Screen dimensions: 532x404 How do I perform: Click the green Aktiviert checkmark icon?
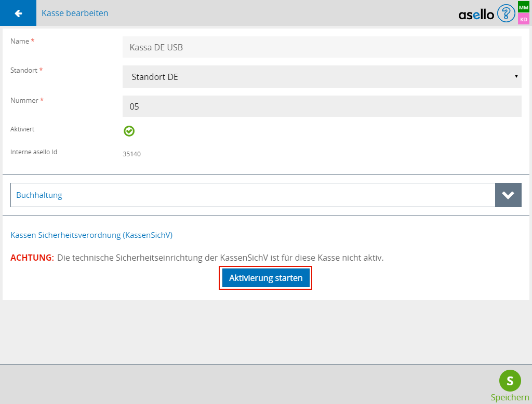click(x=129, y=131)
